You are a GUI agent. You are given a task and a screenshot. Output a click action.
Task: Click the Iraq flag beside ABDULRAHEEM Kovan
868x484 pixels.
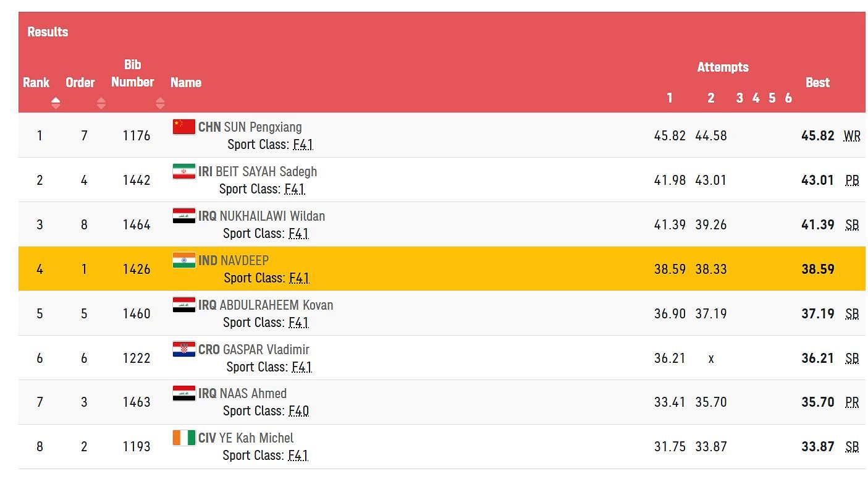[x=184, y=305]
